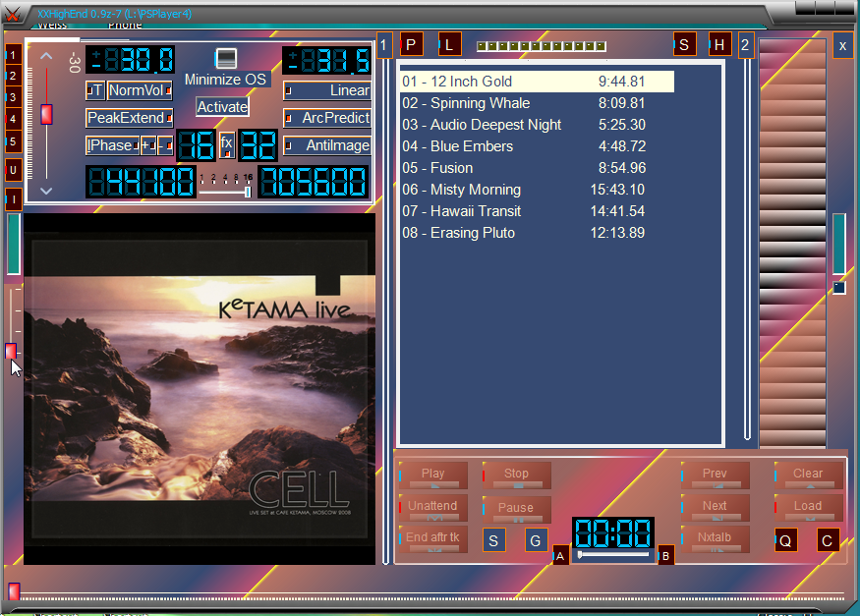Click the A marker button left of timer
Screen dimensions: 860x616
[560, 556]
